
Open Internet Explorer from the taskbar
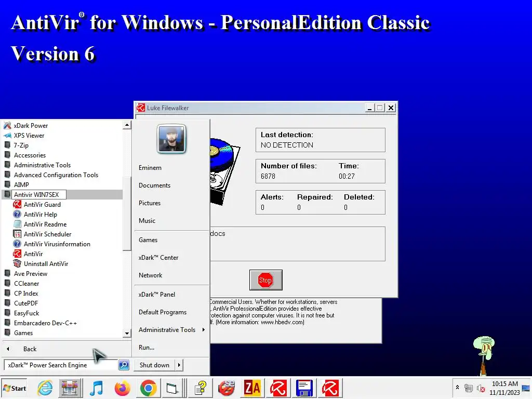45,388
